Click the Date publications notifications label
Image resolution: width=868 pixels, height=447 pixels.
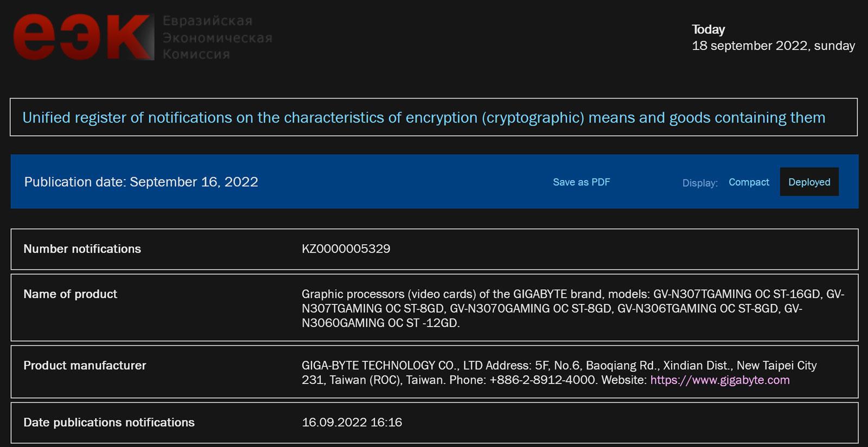[x=108, y=423]
